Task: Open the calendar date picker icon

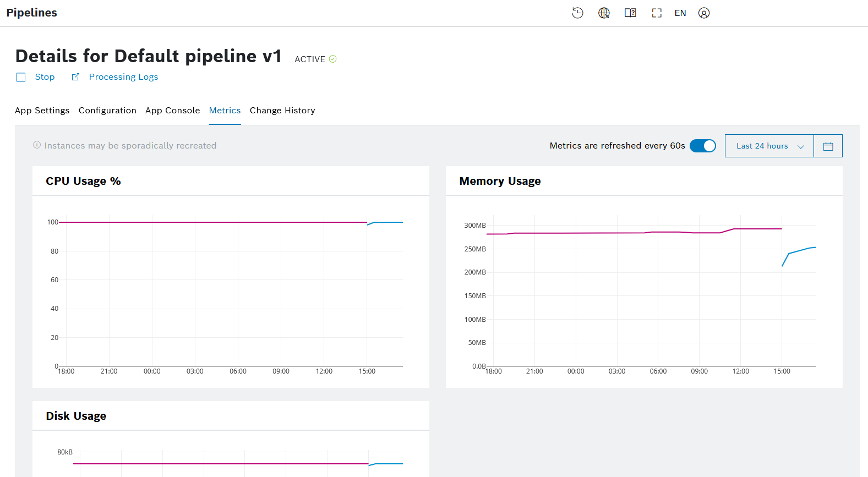Action: [x=828, y=146]
